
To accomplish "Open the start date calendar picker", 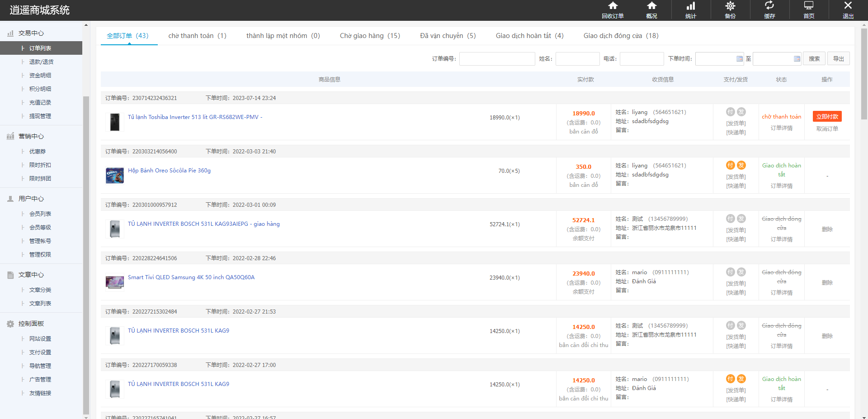I will coord(740,59).
